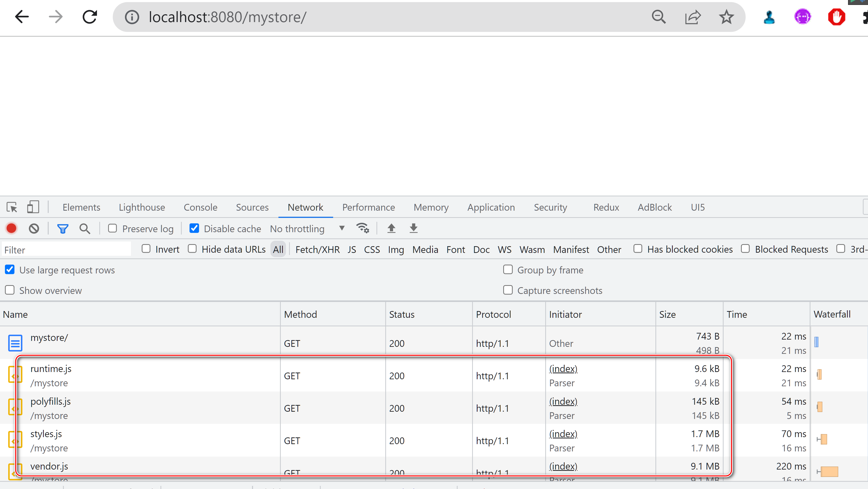Enable the Preserve log checkbox
868x489 pixels.
coord(113,228)
